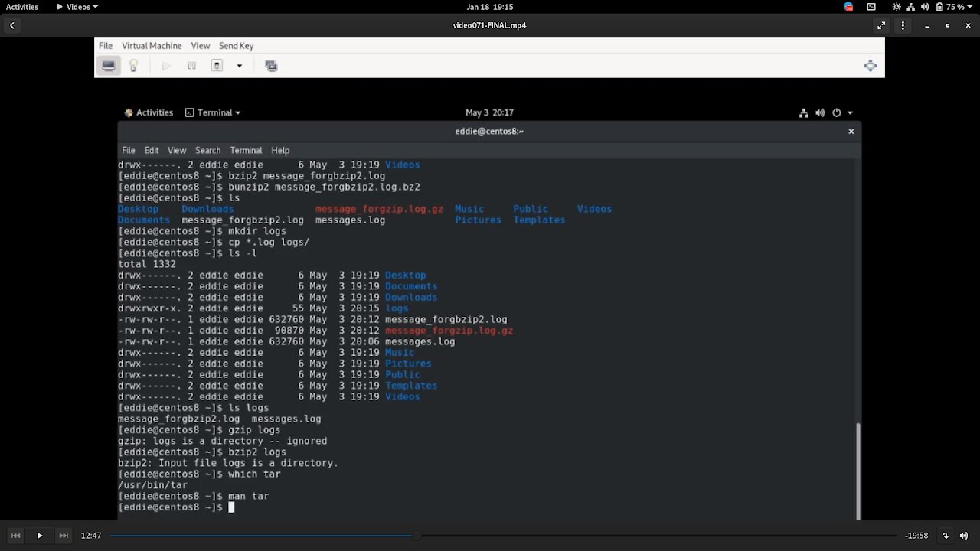
Task: Click the screenshot tray icon in top bar
Action: coord(871,7)
